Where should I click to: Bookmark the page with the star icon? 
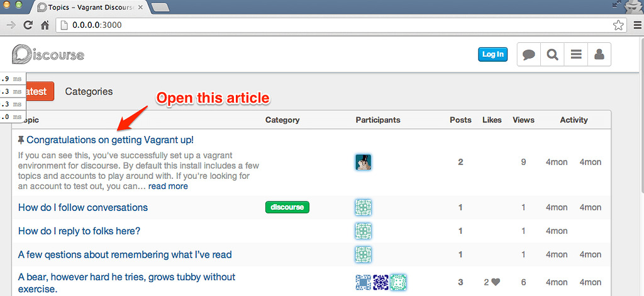tap(618, 25)
